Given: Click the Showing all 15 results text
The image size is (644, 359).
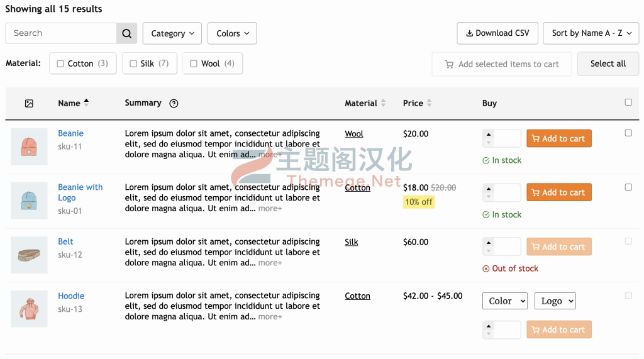Looking at the screenshot, I should coord(54,9).
